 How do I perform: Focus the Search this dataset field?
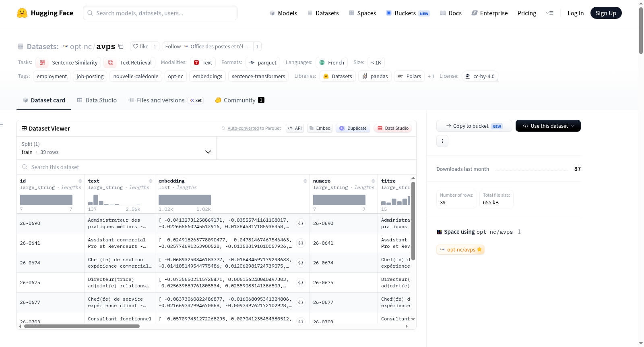click(217, 167)
